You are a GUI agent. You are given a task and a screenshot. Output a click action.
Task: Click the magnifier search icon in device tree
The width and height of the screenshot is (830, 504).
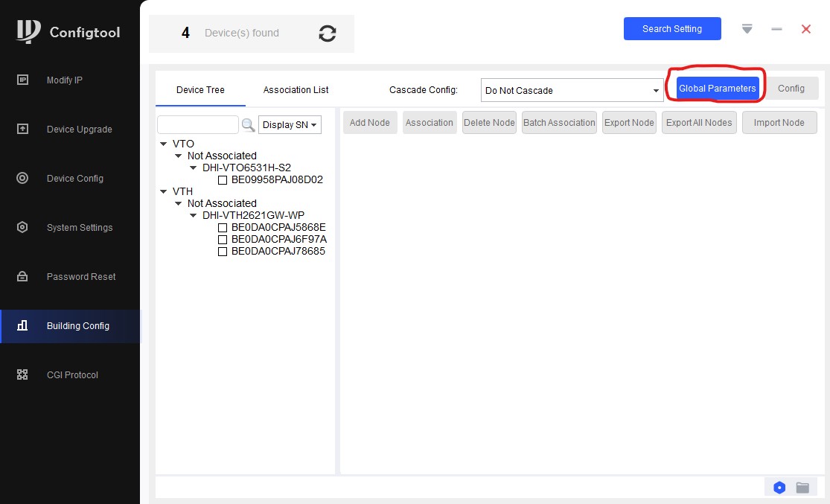248,125
